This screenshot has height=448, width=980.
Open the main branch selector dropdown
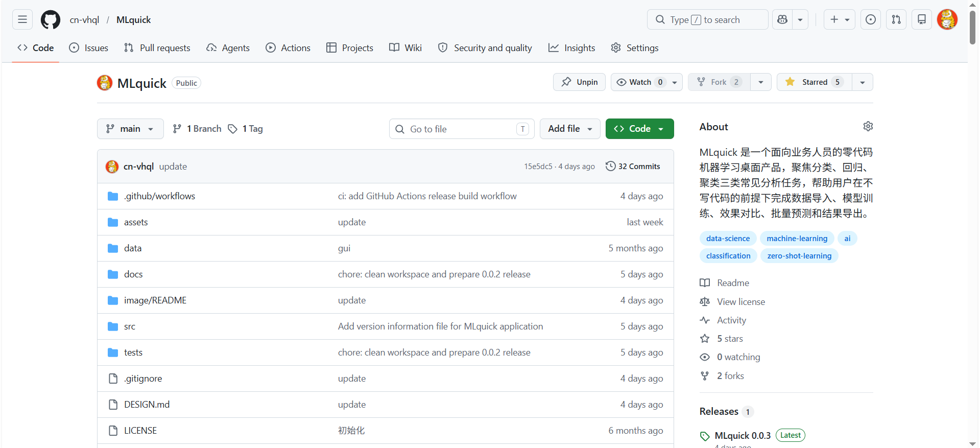[130, 129]
